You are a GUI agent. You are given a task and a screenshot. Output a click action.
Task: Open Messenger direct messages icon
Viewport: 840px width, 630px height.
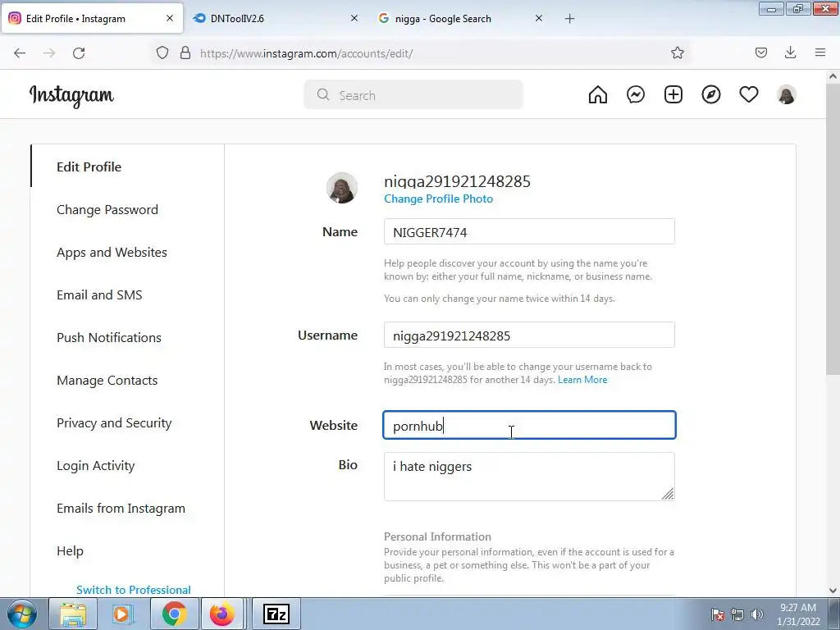[x=636, y=95]
